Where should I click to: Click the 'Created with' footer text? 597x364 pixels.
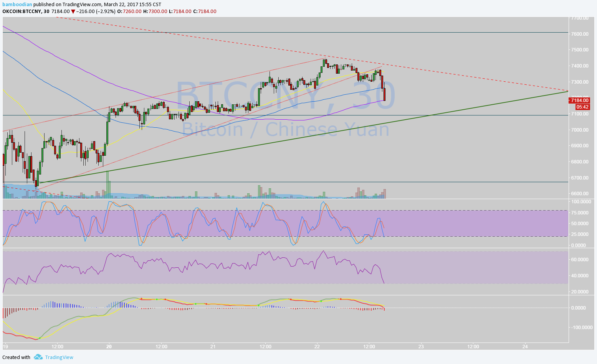tap(16, 357)
